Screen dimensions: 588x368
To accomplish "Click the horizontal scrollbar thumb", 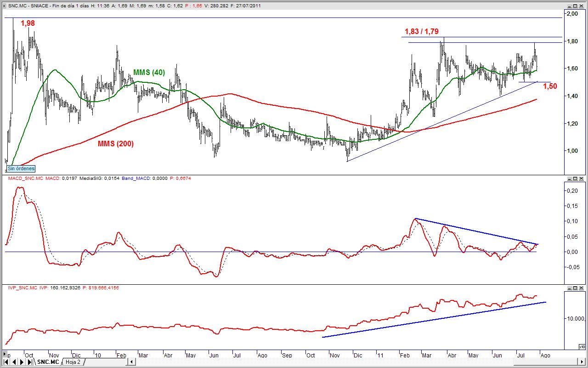I will point(545,362).
